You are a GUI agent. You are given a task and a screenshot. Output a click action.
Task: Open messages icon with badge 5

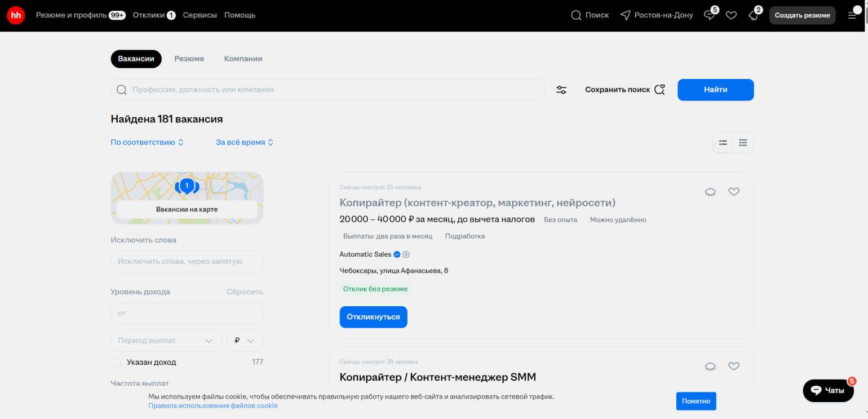[x=710, y=15]
